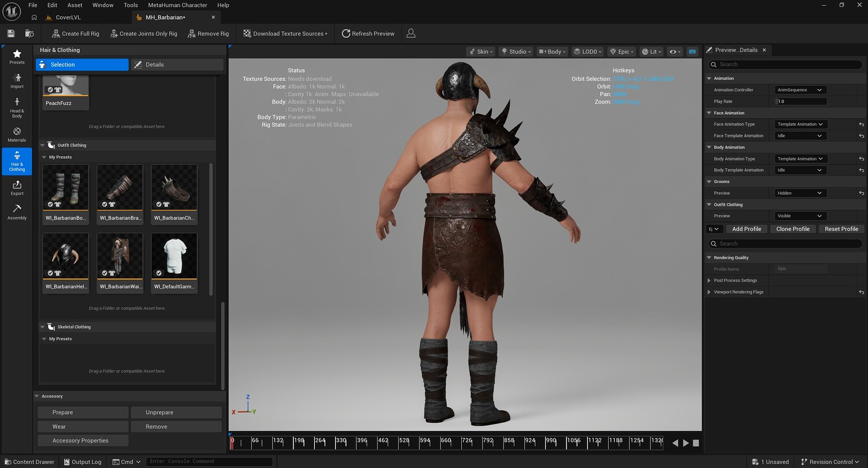Open the Materials sidebar section
This screenshot has width=868, height=468.
(x=17, y=135)
